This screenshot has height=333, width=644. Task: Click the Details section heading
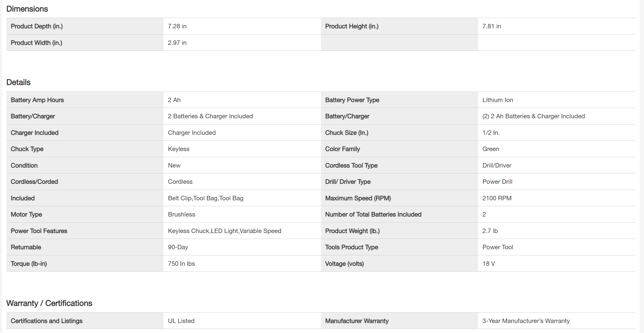(19, 82)
